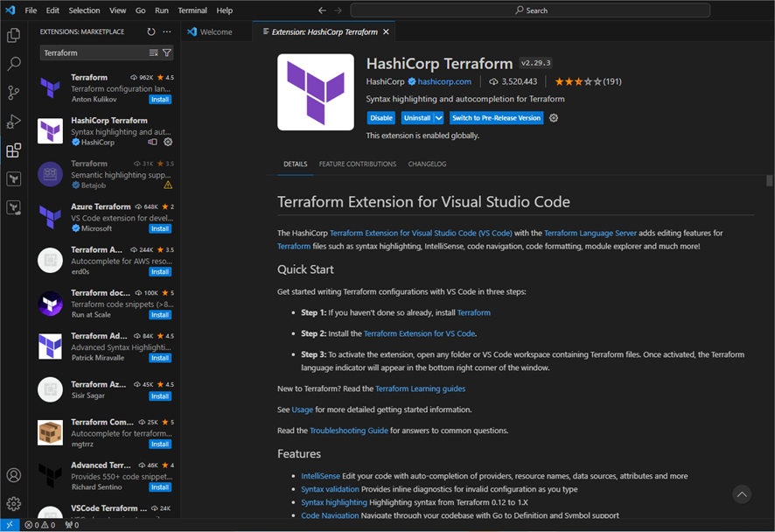Open the File menu

pyautogui.click(x=31, y=10)
